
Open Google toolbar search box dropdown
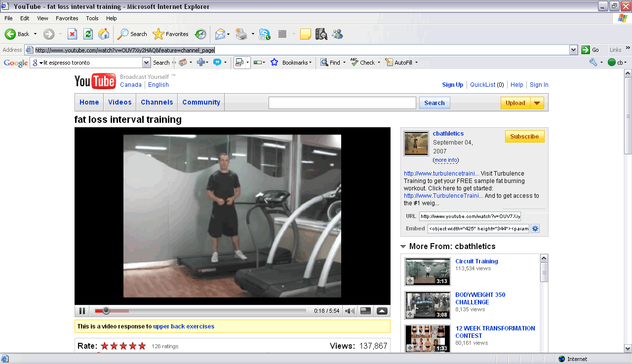point(146,63)
